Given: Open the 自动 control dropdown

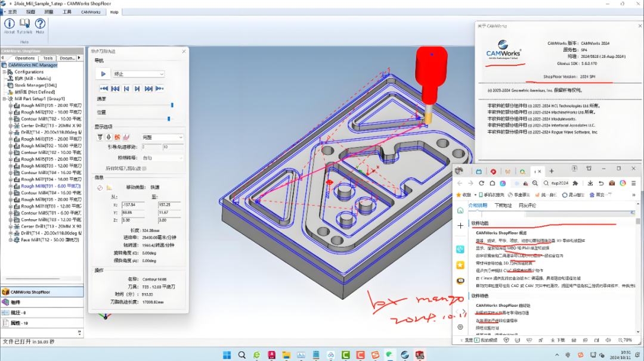Looking at the screenshot, I should click(x=162, y=158).
